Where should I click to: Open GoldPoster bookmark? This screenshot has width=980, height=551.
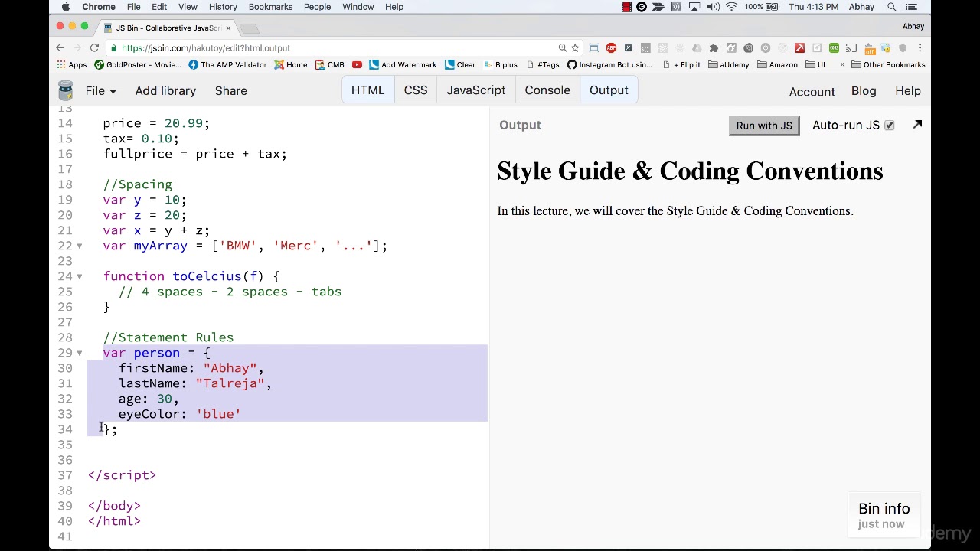point(138,65)
